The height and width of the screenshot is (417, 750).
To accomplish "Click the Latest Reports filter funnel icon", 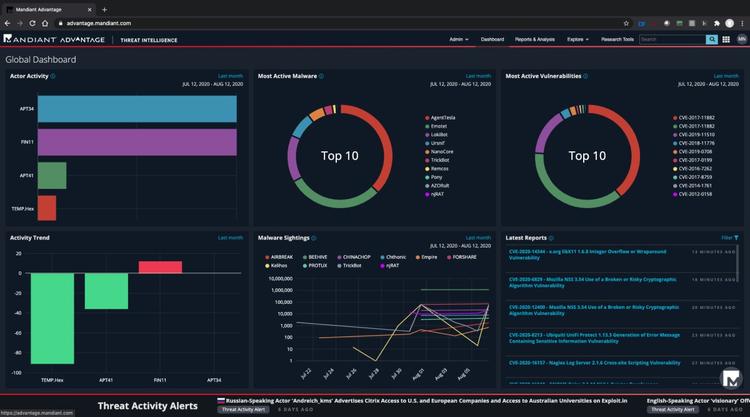I will [x=737, y=238].
